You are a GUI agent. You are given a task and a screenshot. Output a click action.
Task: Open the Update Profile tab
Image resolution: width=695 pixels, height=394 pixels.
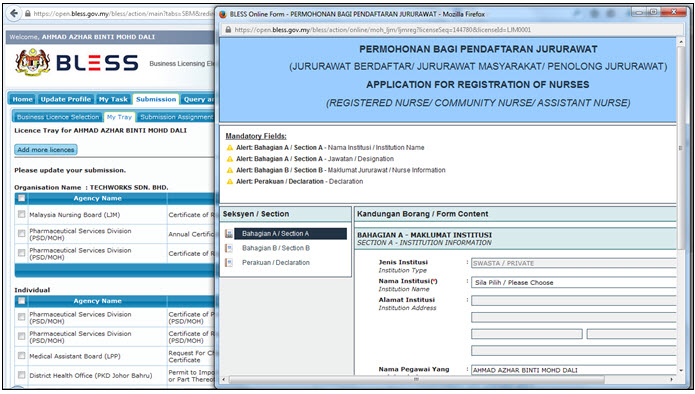[66, 99]
